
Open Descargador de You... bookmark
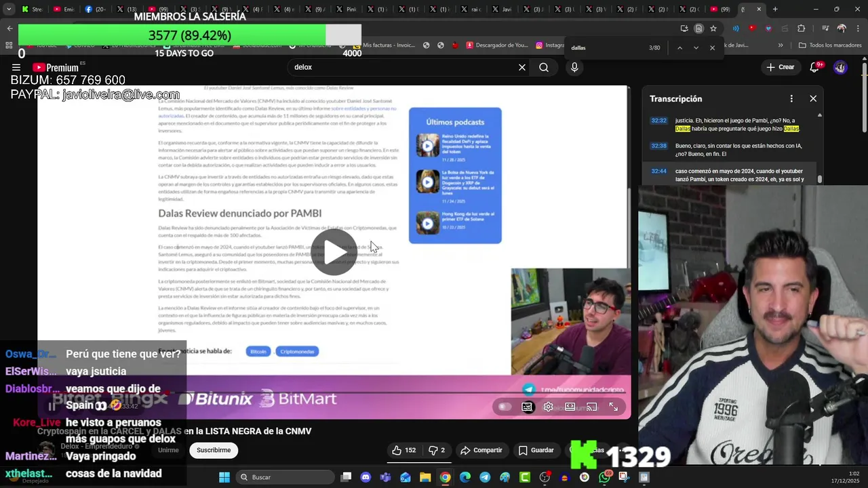[498, 45]
